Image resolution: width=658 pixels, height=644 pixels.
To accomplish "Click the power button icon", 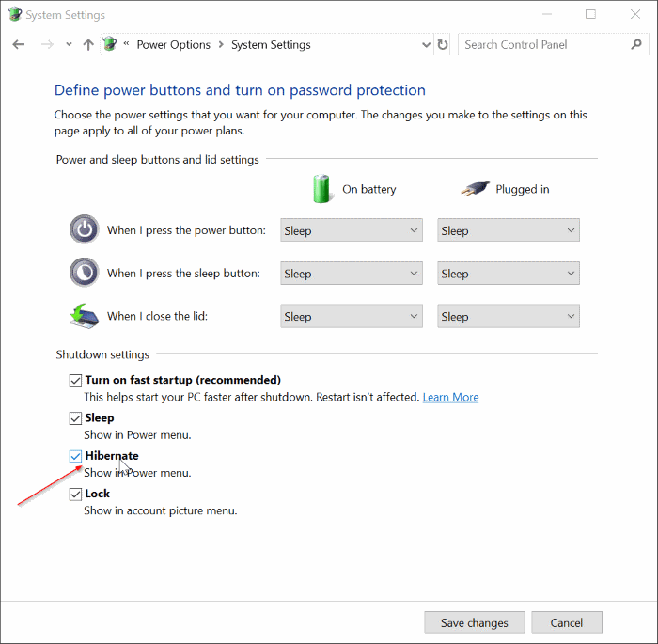I will 85,229.
